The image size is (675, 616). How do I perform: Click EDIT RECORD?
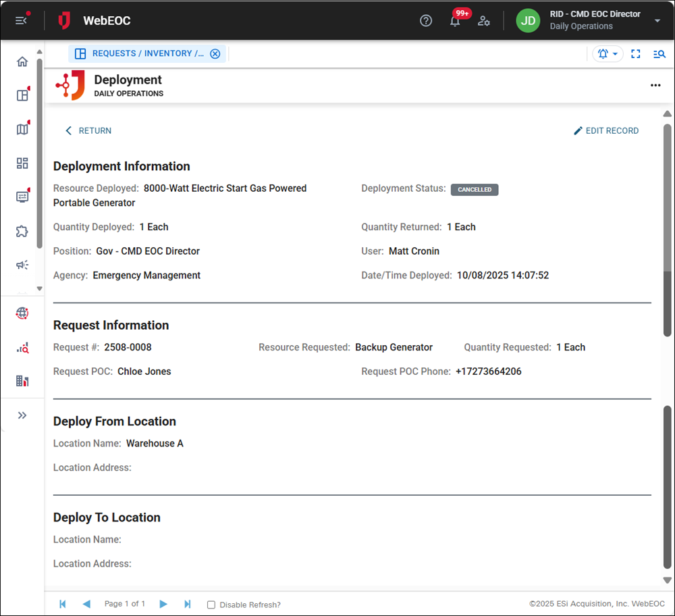tap(606, 130)
